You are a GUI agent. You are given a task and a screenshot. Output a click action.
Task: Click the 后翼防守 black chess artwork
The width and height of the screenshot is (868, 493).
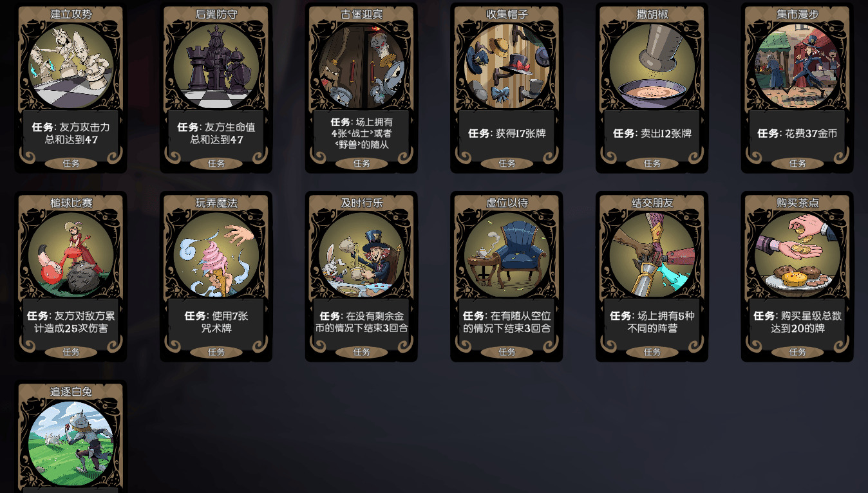point(216,66)
